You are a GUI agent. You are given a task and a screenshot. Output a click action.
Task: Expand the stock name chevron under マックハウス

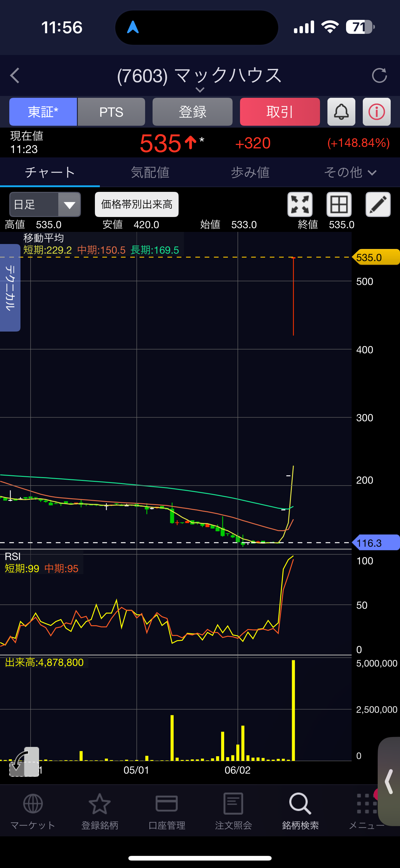click(x=200, y=90)
